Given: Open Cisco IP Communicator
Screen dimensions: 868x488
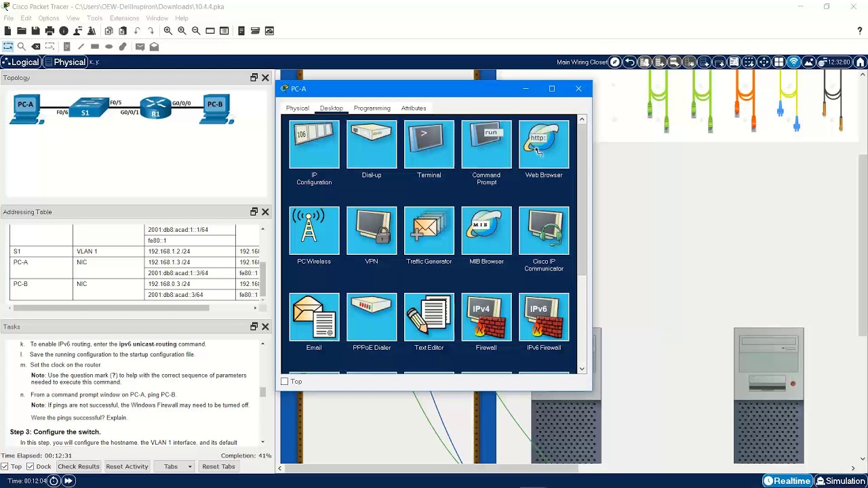Looking at the screenshot, I should 544,231.
